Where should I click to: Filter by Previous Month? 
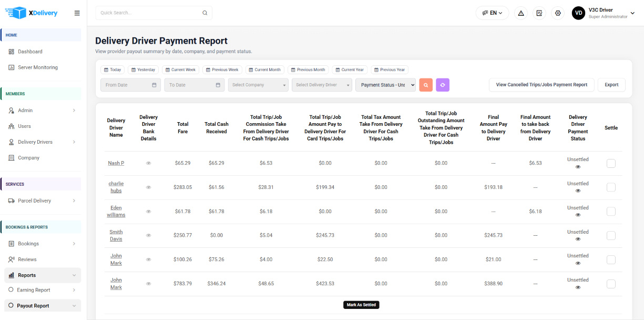coord(308,69)
